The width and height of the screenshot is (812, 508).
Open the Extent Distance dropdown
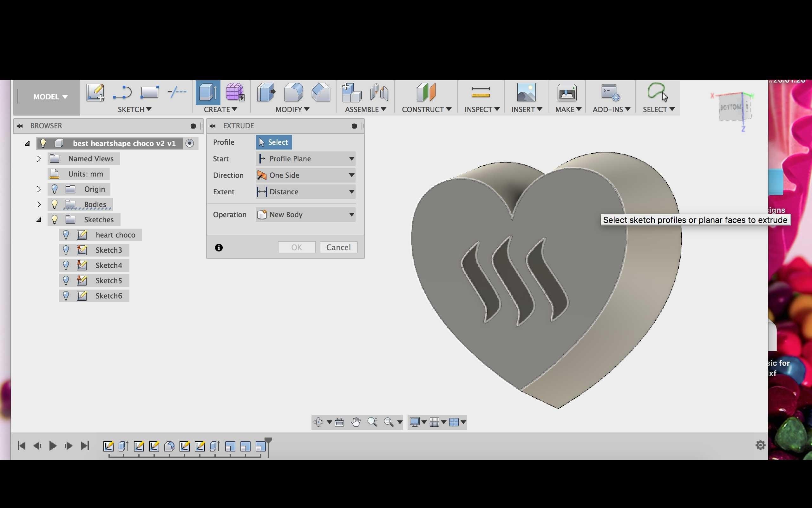click(x=306, y=191)
